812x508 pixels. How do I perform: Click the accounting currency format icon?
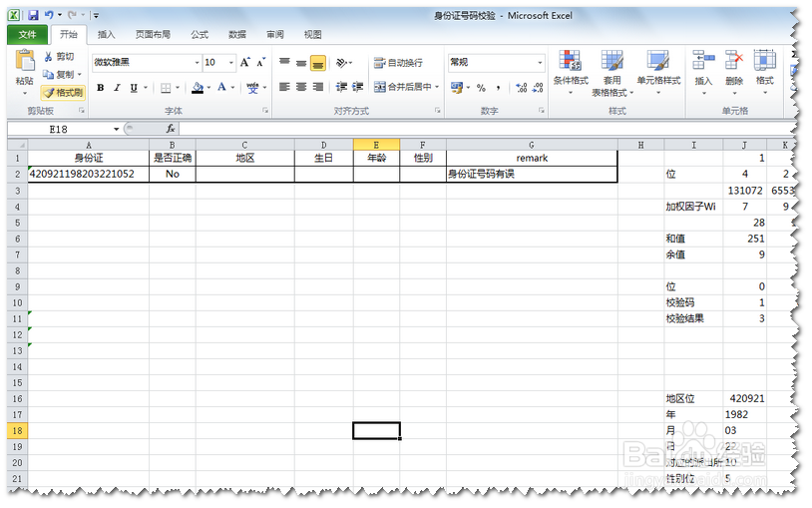[x=456, y=87]
